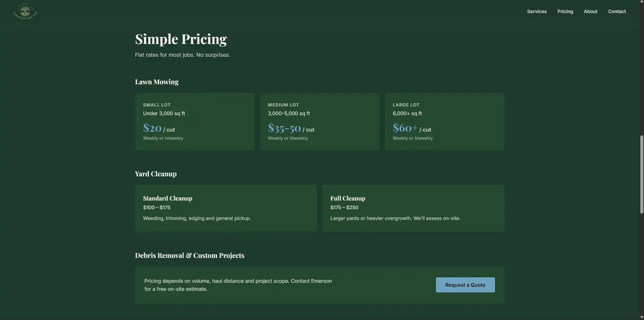Click the MEDIUM LOT card label
Viewport: 644px width, 320px height.
point(283,105)
